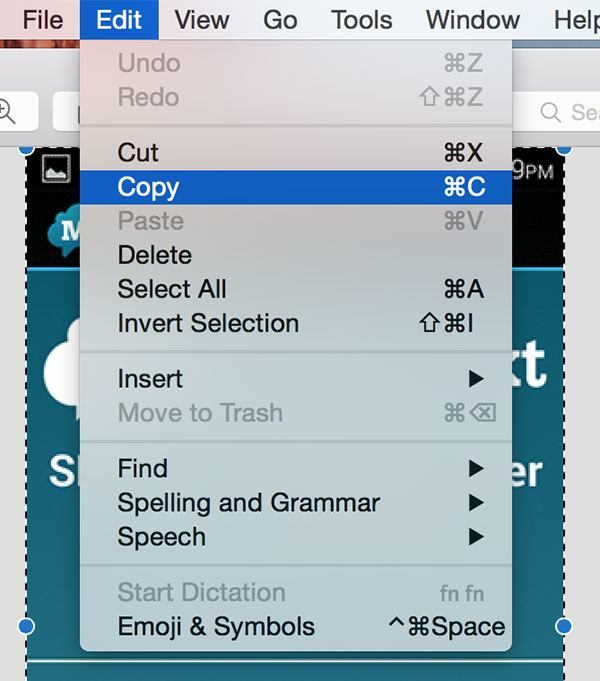
Task: Choose Copy from the Edit menu
Action: point(296,187)
